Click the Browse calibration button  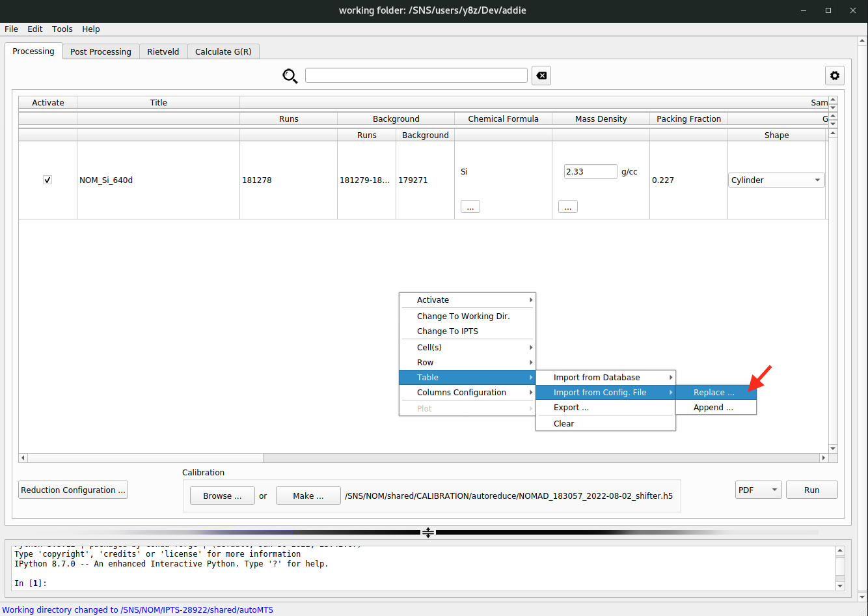coord(222,496)
